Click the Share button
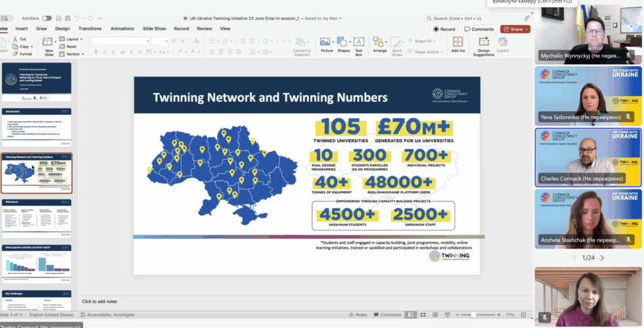 515,29
